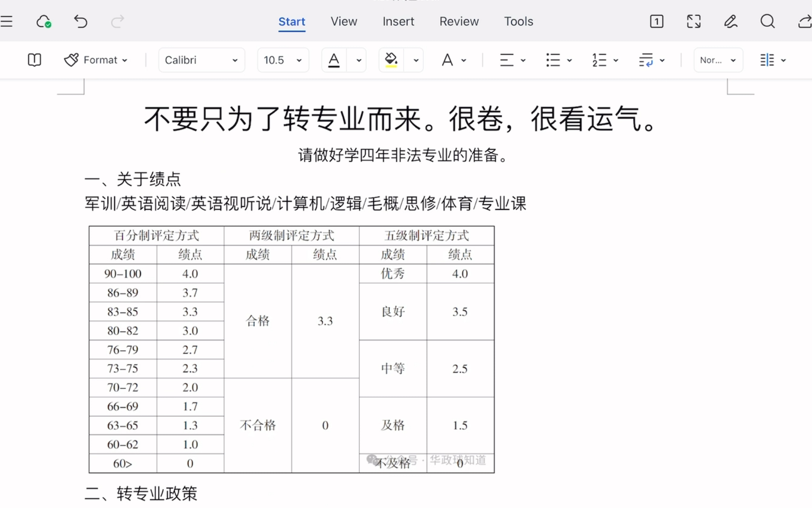Expand bullet list style arrow
Screen dimensions: 812x508
(569, 60)
